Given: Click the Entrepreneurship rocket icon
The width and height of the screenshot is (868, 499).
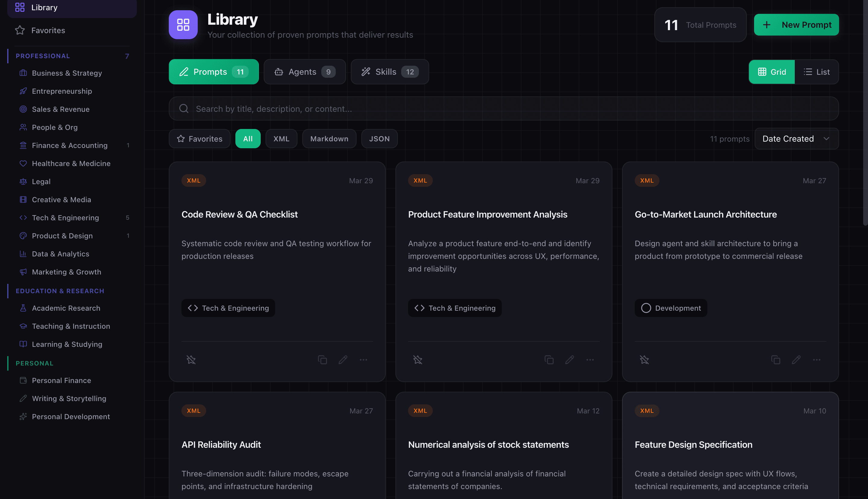Looking at the screenshot, I should pyautogui.click(x=23, y=91).
